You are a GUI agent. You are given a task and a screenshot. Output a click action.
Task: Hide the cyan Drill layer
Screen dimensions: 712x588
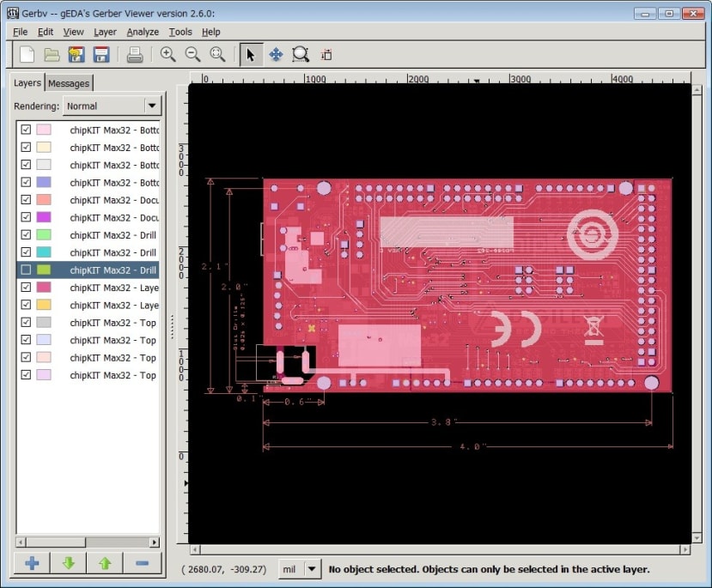[26, 252]
